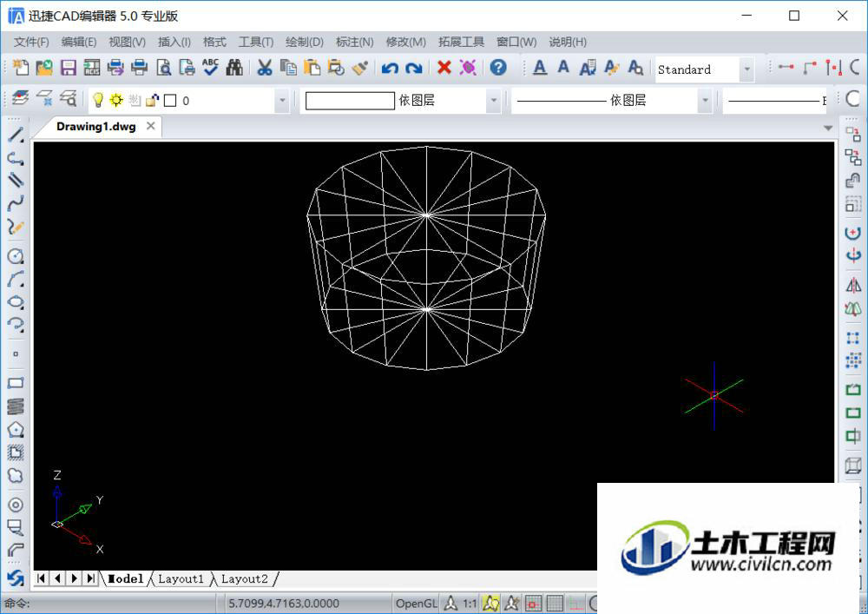Click the Copy icon in the toolbar
Viewport: 868px width, 614px height.
point(288,68)
